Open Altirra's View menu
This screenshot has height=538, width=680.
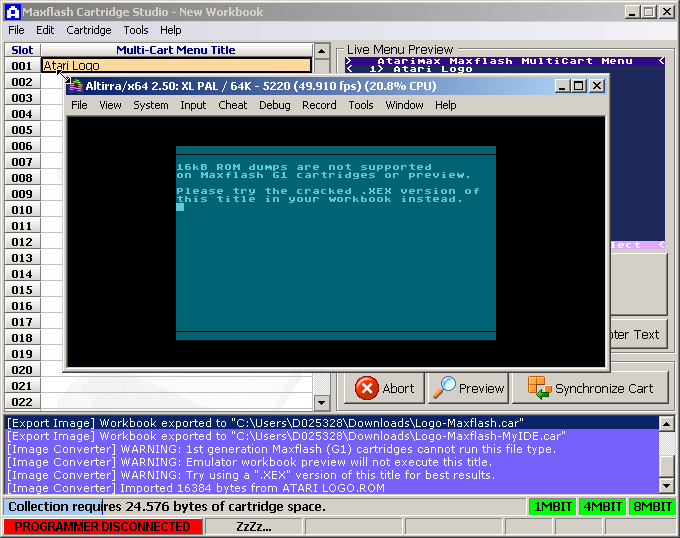[x=110, y=105]
